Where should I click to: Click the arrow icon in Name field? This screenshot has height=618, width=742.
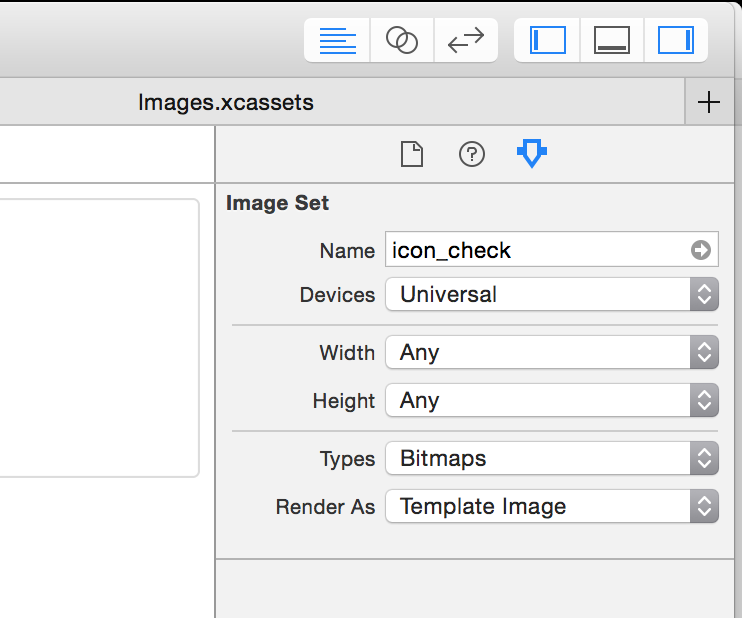pos(700,250)
